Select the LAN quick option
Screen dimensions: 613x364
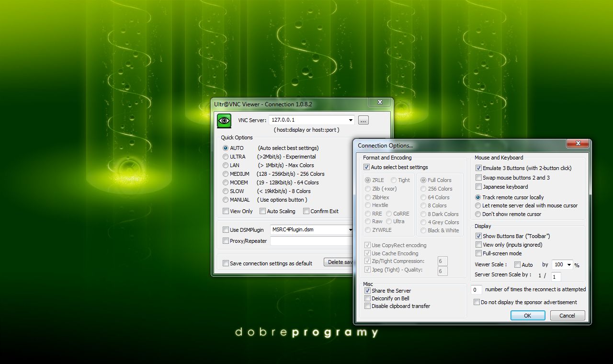pos(226,165)
